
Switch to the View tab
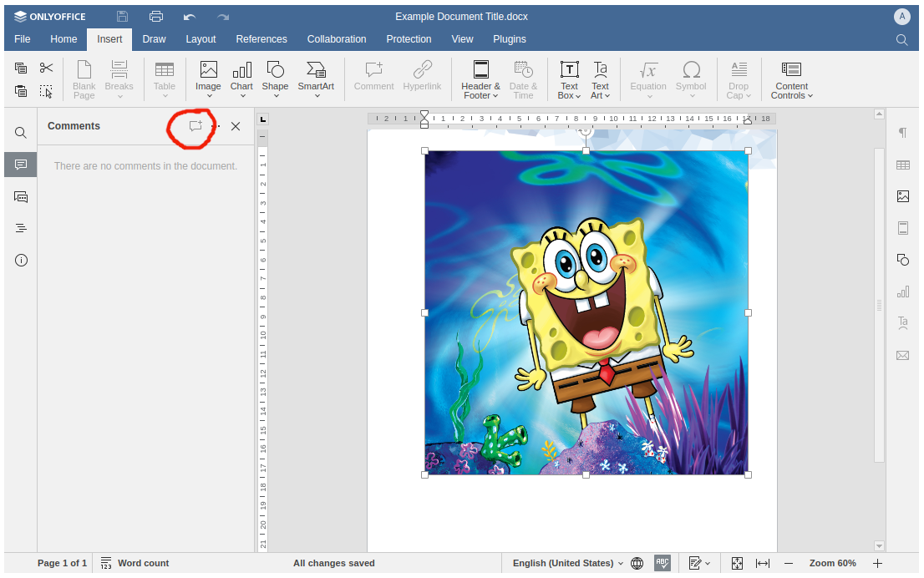click(463, 39)
